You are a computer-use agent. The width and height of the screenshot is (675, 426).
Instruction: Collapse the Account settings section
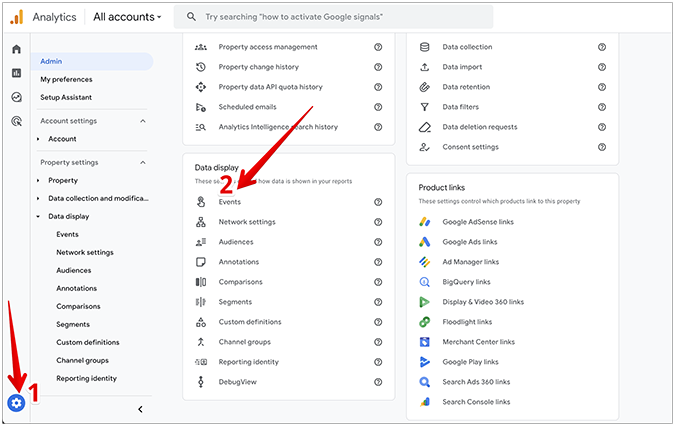pos(143,121)
